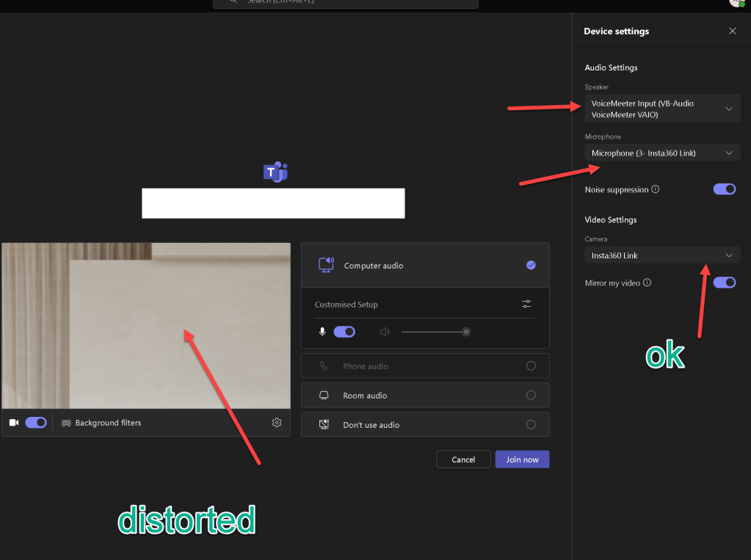
Task: Click the video camera icon
Action: (x=14, y=423)
